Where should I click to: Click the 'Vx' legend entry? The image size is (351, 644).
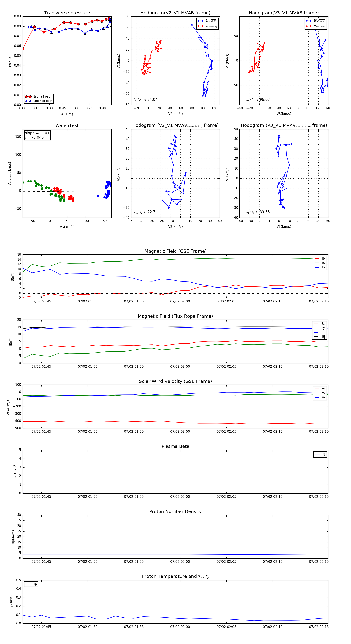pyautogui.click(x=320, y=389)
